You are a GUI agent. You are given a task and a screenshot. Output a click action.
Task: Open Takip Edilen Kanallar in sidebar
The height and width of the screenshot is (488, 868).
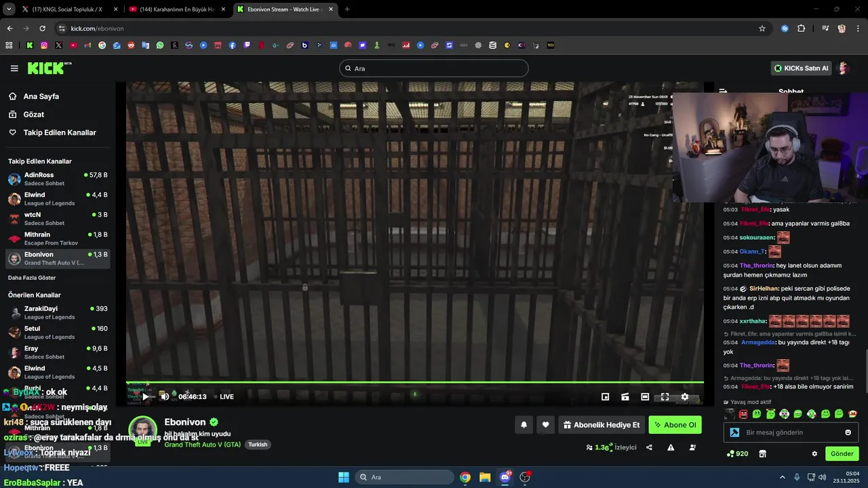[x=60, y=132]
